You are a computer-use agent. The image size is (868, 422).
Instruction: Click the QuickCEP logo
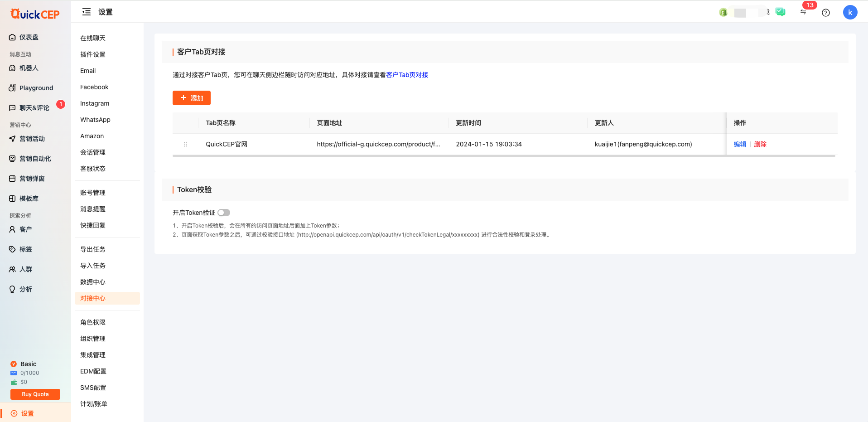point(35,14)
